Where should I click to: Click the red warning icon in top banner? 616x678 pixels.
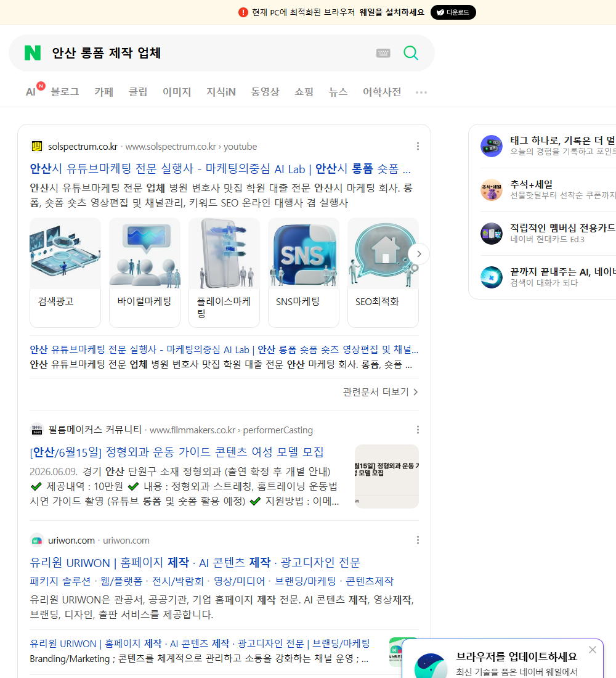tap(243, 12)
